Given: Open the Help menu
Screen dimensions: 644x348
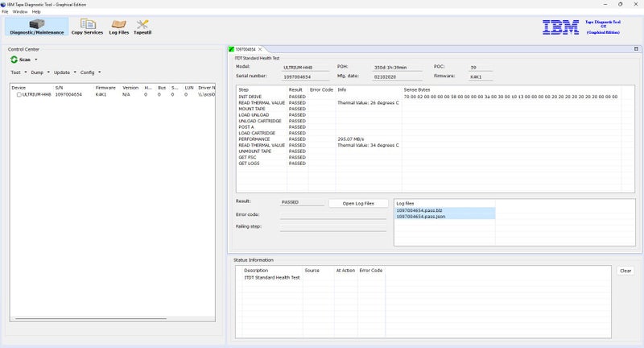Looking at the screenshot, I should click(36, 12).
